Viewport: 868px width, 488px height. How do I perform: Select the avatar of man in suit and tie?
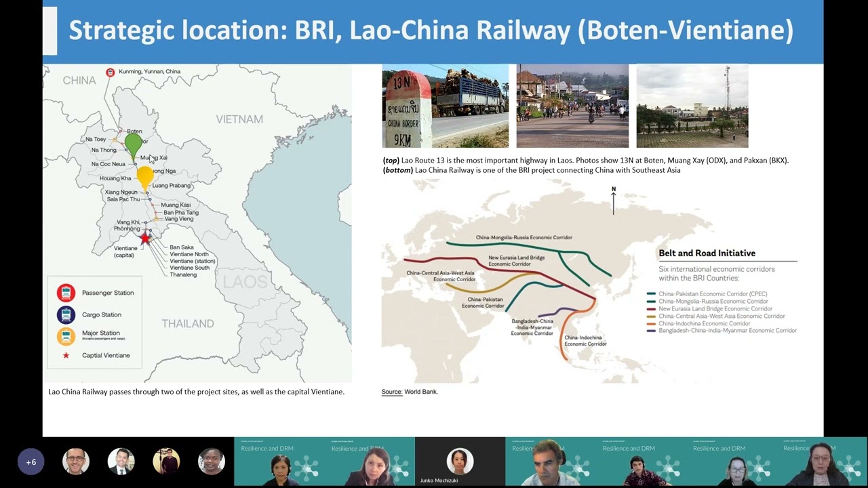121,462
